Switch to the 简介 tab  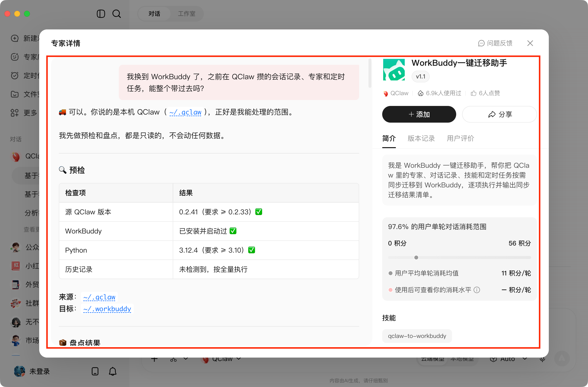[389, 139]
